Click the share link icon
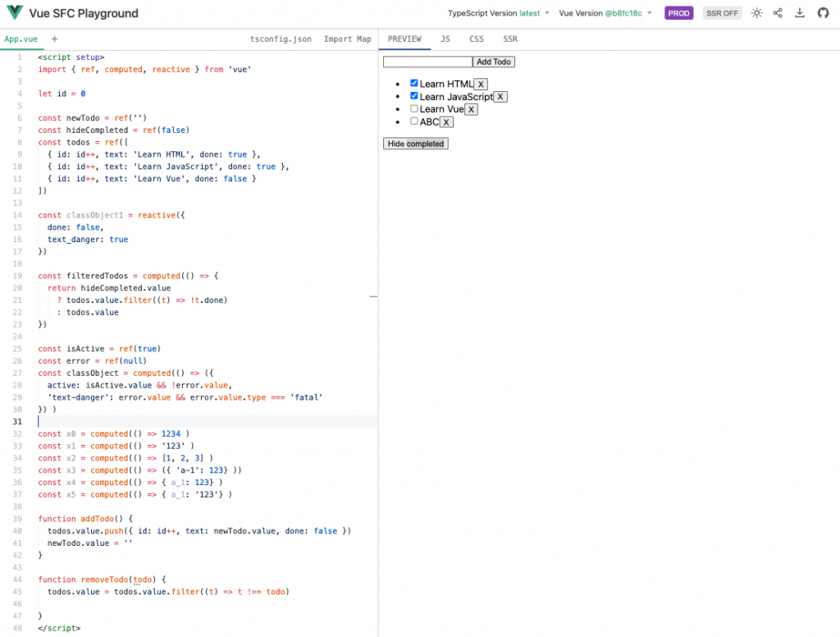This screenshot has height=637, width=840. (778, 13)
